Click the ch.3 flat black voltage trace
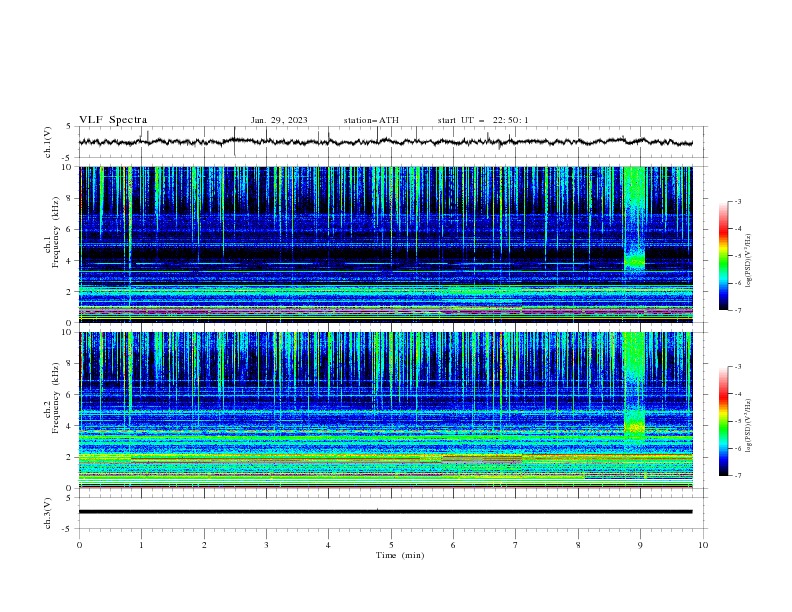This screenshot has height=612, width=792. (x=385, y=512)
